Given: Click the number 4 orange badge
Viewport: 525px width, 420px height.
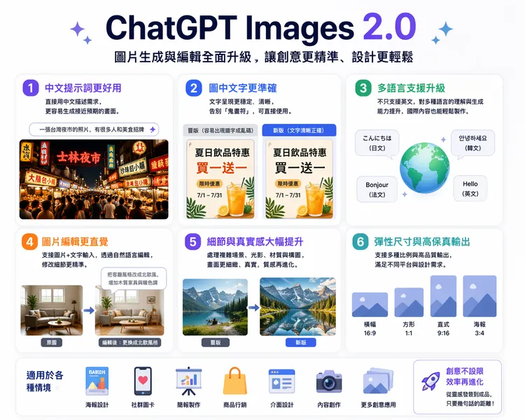Looking at the screenshot, I should click(x=30, y=241).
